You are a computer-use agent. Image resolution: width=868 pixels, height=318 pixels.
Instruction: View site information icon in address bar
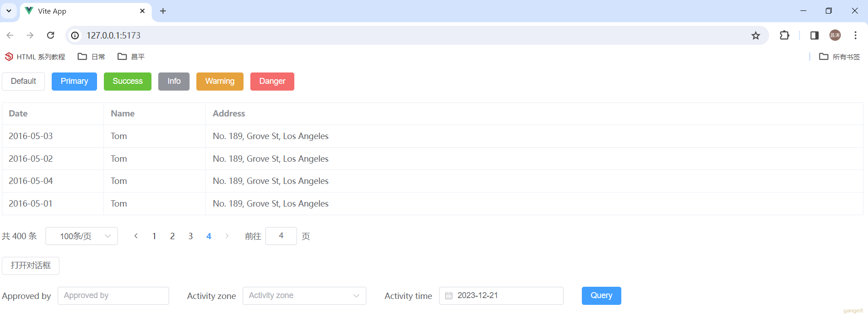tap(75, 35)
